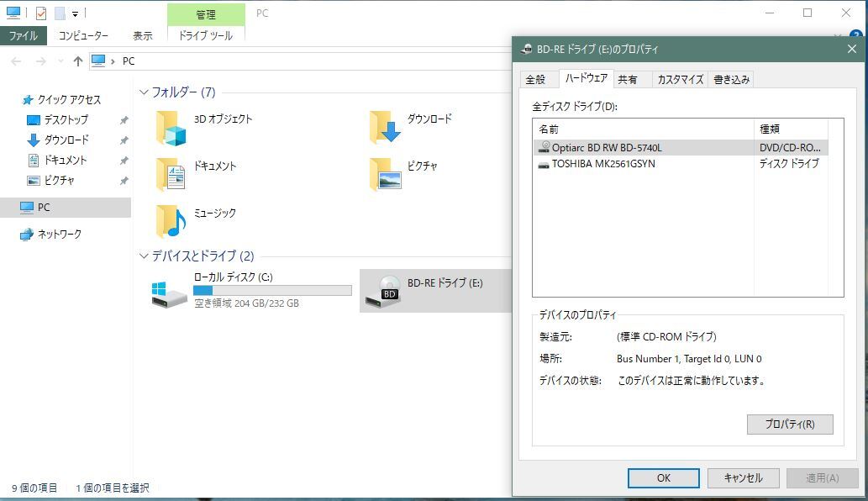868x501 pixels.
Task: Click the quick access properties checkmark icon
Action: 41,13
